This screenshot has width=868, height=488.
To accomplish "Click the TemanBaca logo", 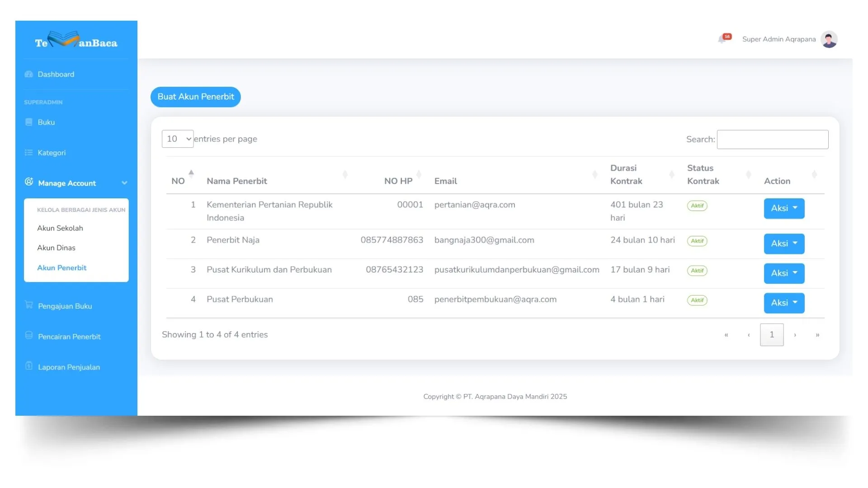I will [76, 41].
